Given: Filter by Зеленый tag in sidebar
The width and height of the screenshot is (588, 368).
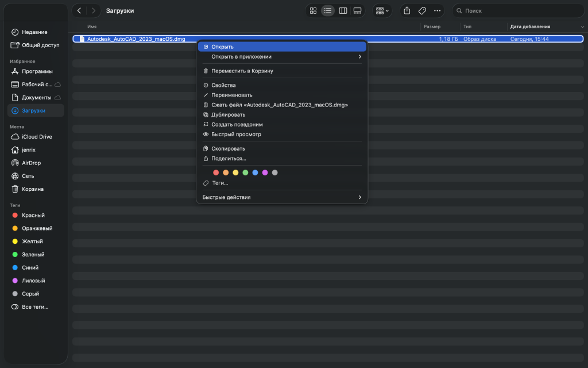Looking at the screenshot, I should point(36,254).
